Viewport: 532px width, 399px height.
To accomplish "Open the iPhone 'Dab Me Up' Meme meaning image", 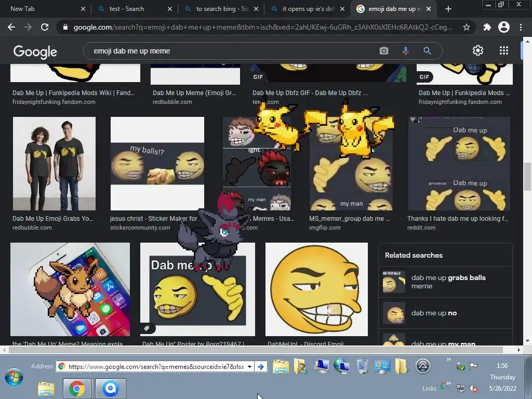I will [x=70, y=289].
